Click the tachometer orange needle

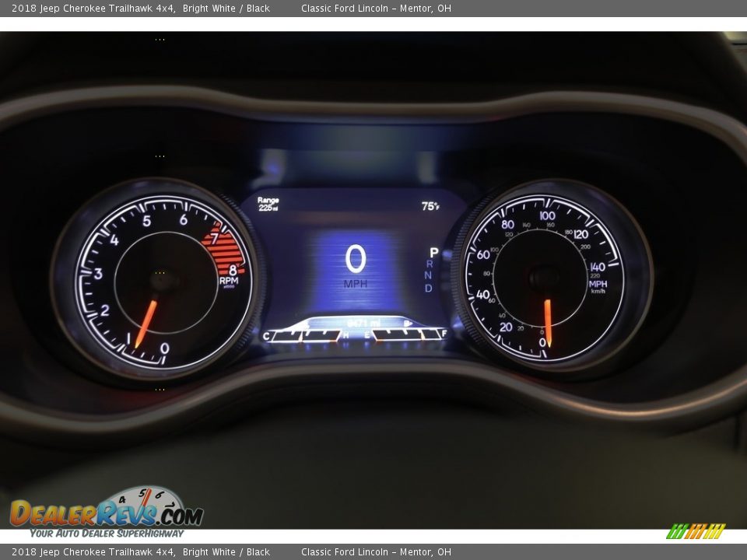point(146,324)
